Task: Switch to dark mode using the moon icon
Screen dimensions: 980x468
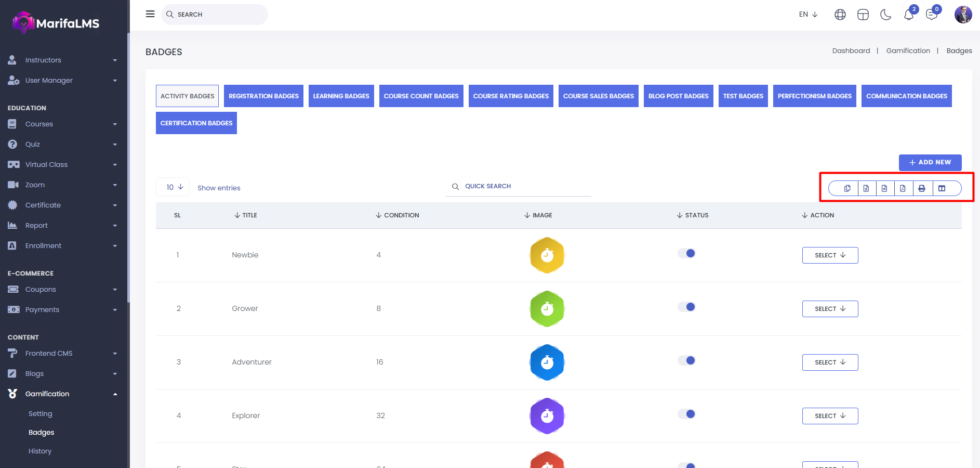Action: click(x=885, y=15)
